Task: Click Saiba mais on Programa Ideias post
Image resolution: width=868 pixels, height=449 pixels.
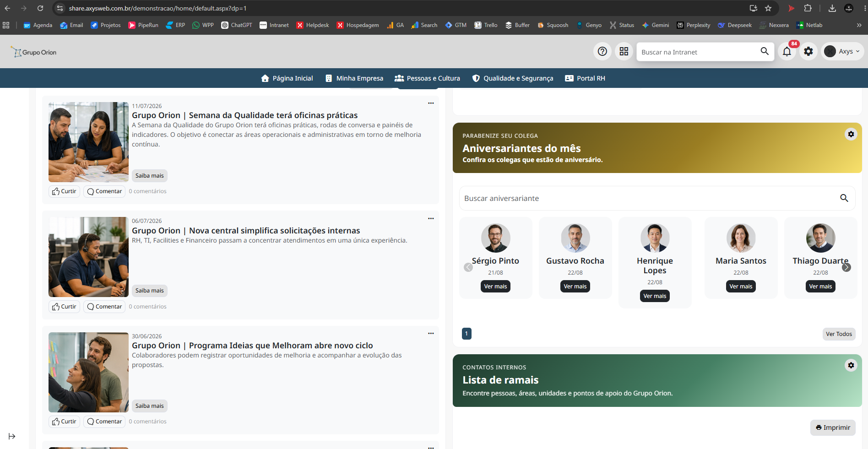Action: [x=149, y=406]
